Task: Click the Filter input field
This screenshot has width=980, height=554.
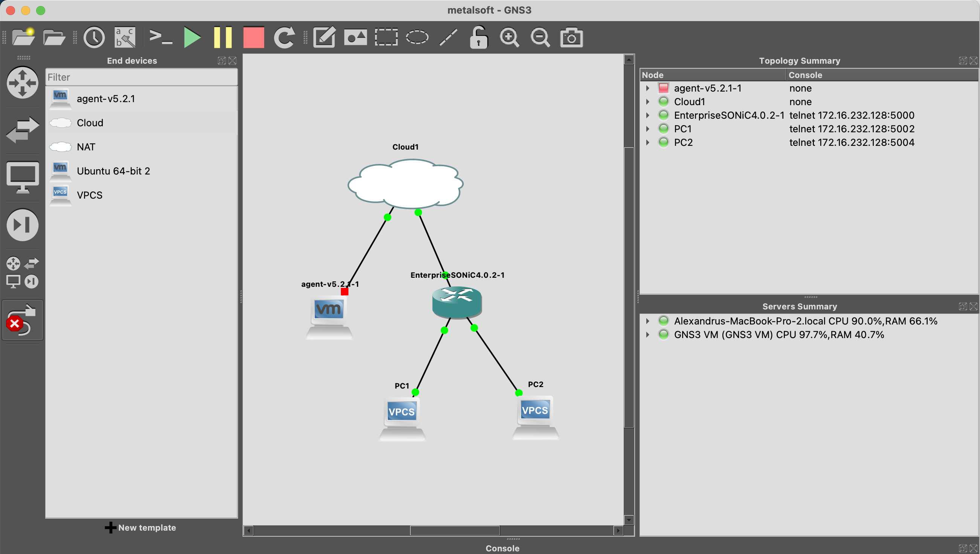Action: (141, 77)
